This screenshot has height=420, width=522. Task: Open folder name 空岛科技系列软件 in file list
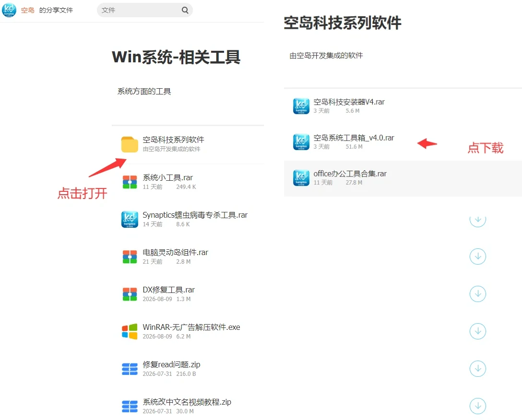[174, 140]
